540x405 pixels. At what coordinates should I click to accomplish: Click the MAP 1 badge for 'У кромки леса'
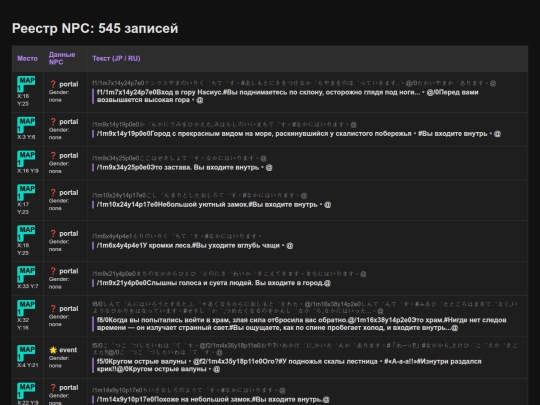(x=26, y=233)
